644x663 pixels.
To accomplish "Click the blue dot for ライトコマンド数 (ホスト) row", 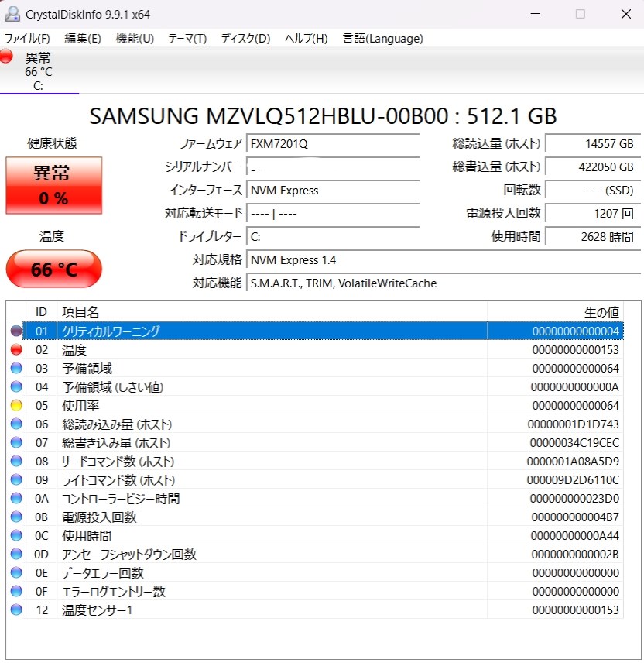I will 16,479.
